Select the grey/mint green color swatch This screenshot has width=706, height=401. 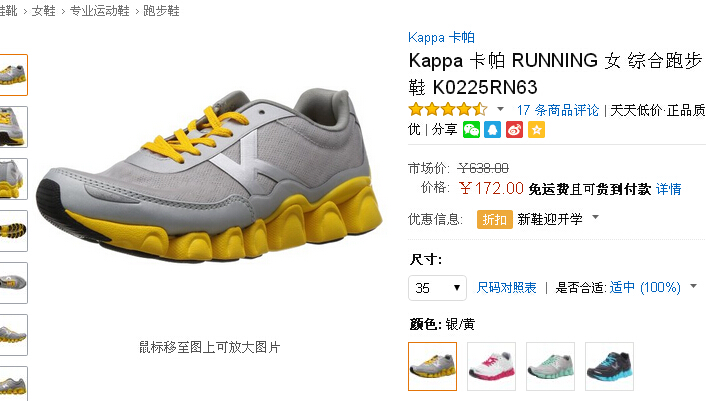point(550,366)
